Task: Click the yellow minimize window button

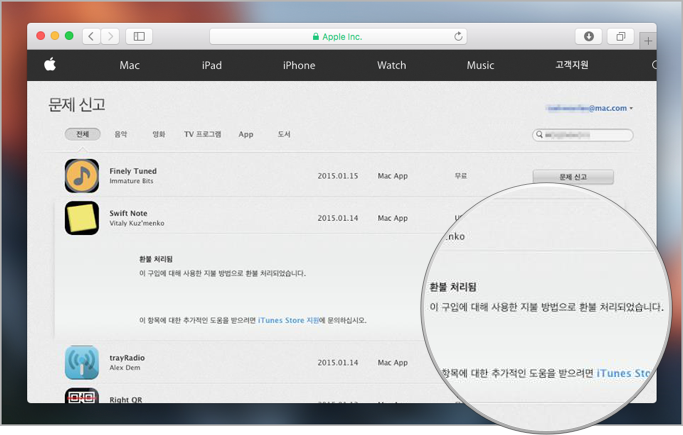Action: [55, 36]
